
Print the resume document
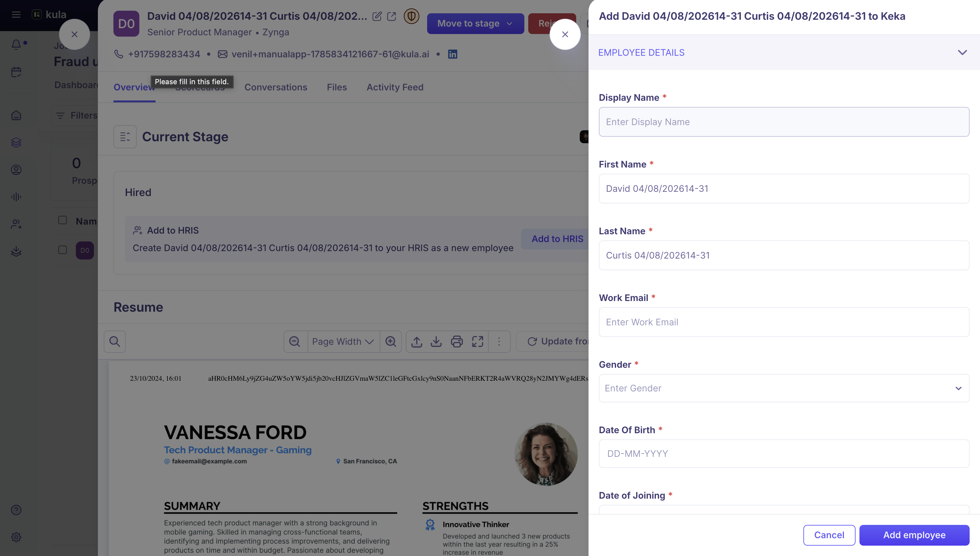457,342
